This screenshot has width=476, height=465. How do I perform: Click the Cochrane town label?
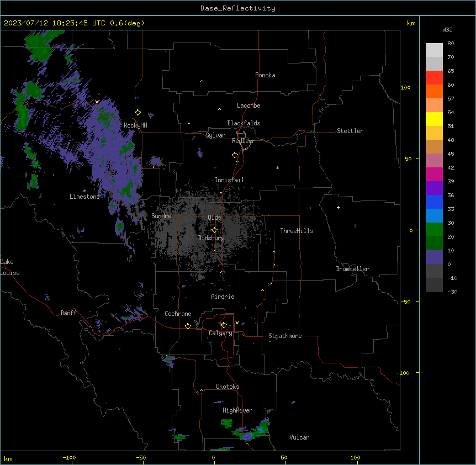click(x=178, y=314)
